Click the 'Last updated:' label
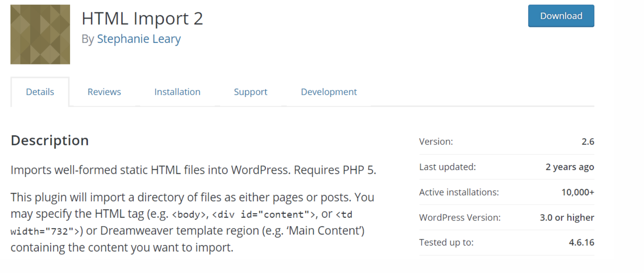644x273 pixels. pos(448,167)
